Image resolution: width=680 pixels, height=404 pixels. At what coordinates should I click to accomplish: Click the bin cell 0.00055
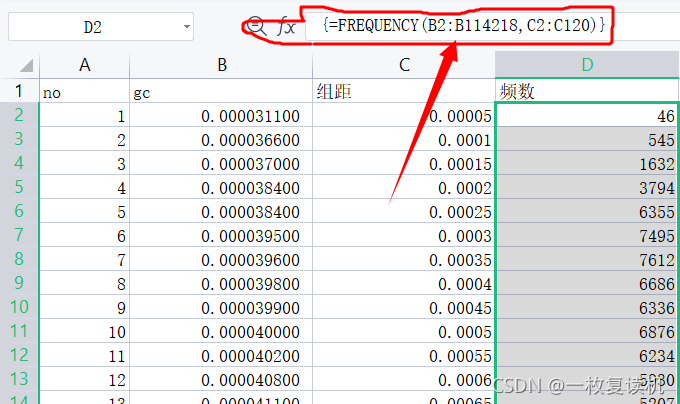(404, 355)
